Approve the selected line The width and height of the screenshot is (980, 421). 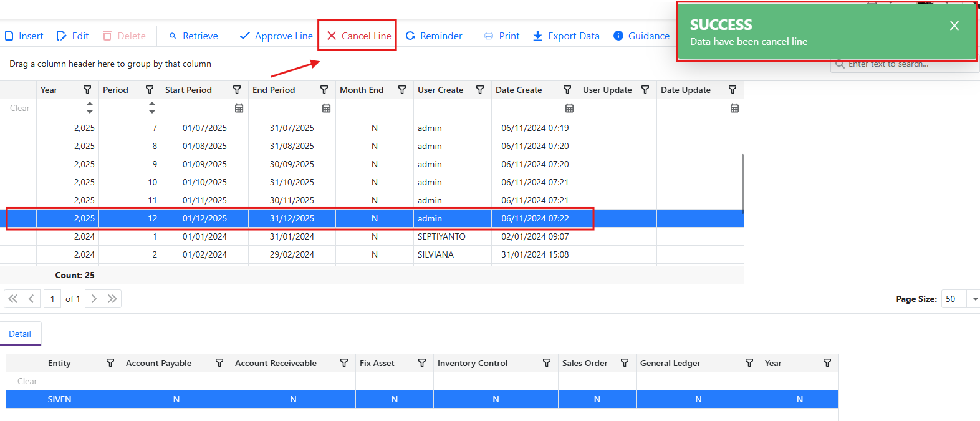click(276, 36)
